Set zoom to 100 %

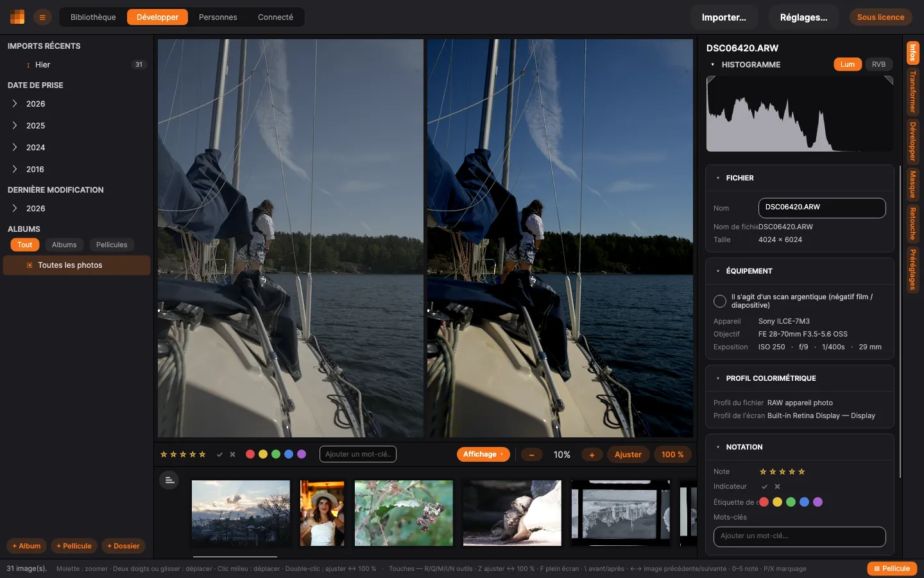[672, 455]
